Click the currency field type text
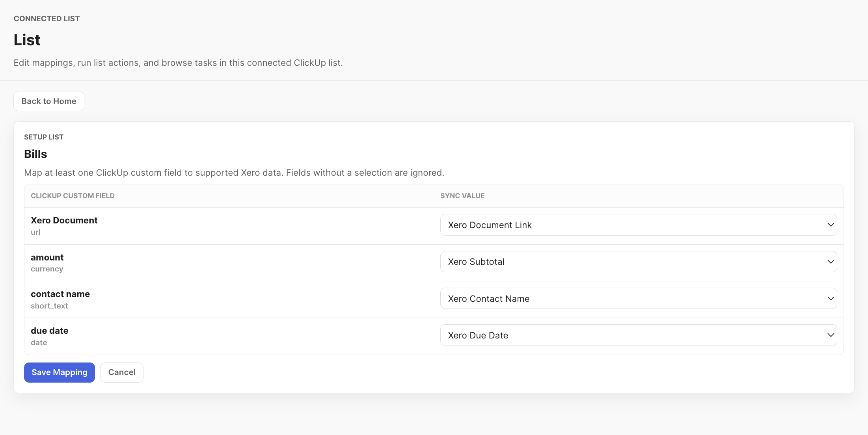The width and height of the screenshot is (868, 435). click(47, 269)
